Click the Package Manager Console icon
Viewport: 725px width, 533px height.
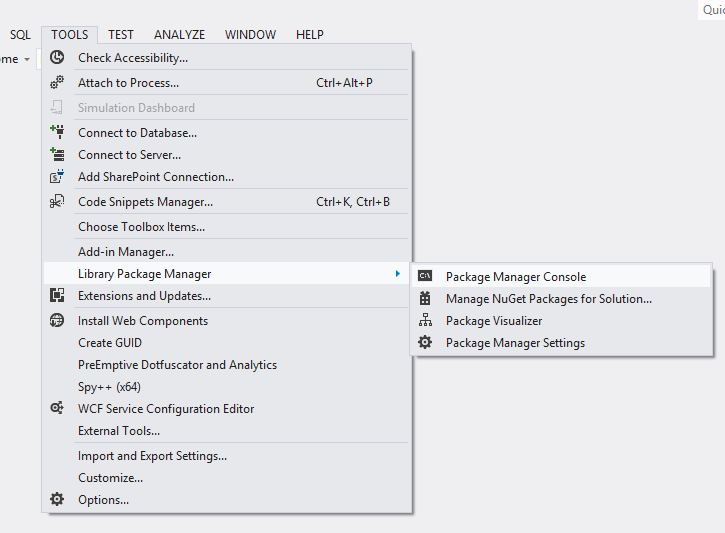425,277
